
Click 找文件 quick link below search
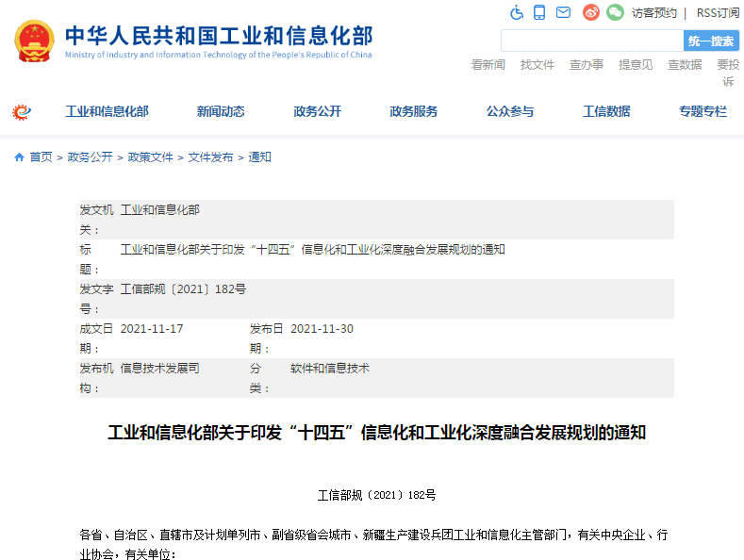tap(537, 64)
